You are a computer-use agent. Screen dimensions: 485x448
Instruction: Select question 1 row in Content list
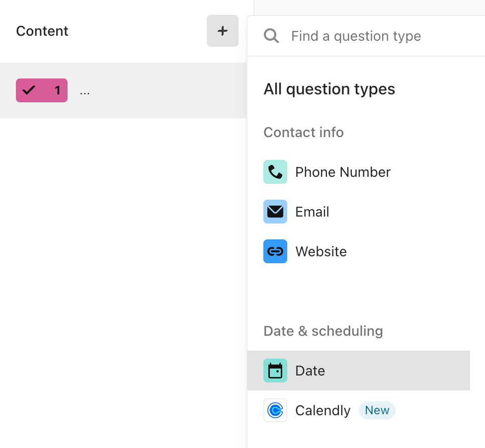[123, 90]
